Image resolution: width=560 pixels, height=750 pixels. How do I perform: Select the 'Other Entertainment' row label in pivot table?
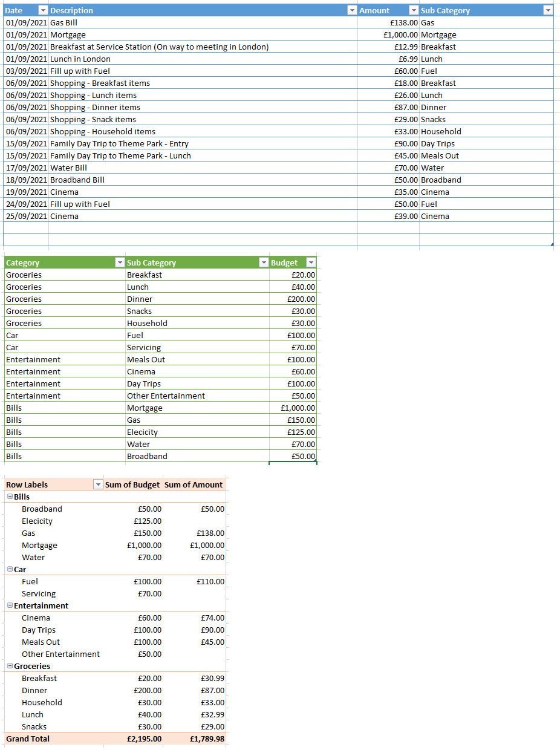tap(60, 654)
